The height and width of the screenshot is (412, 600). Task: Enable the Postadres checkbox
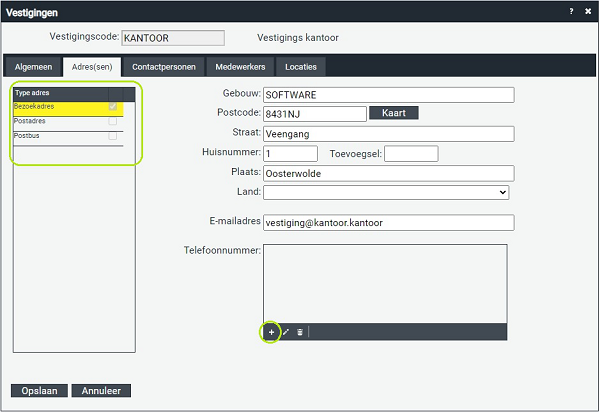112,121
